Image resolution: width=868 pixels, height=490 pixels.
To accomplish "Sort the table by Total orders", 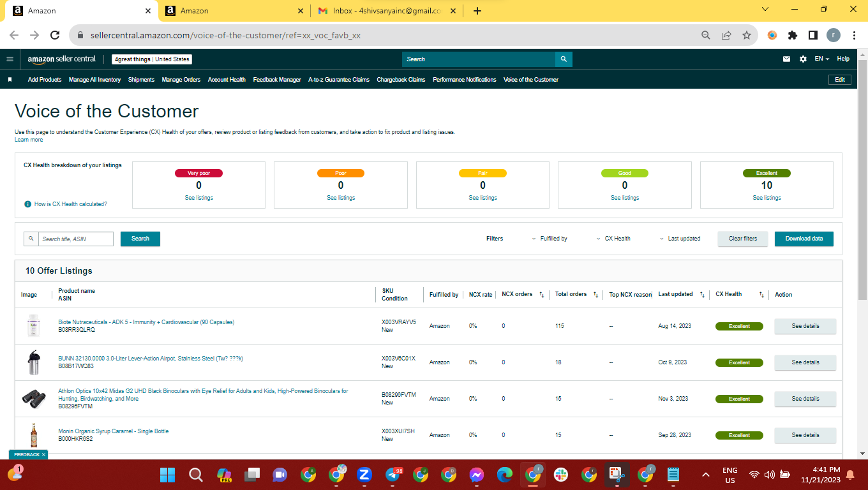I will pos(595,295).
